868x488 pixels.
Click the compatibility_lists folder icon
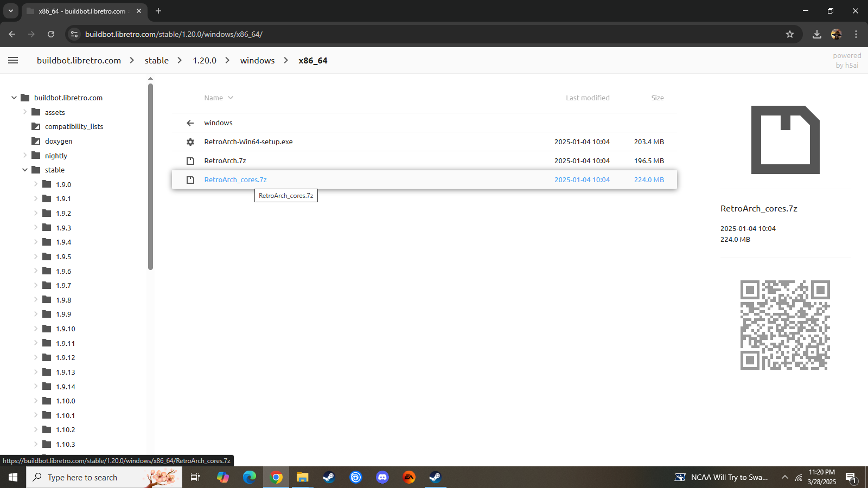(x=36, y=126)
